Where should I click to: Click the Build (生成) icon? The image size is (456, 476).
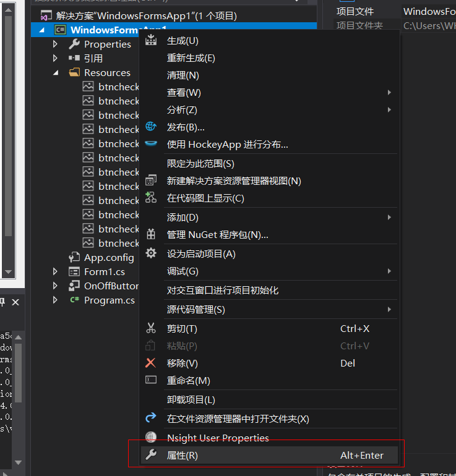pos(151,40)
